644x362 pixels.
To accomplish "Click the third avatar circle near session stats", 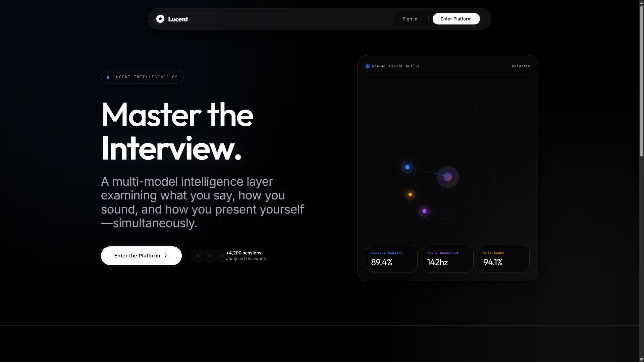I will coord(221,255).
